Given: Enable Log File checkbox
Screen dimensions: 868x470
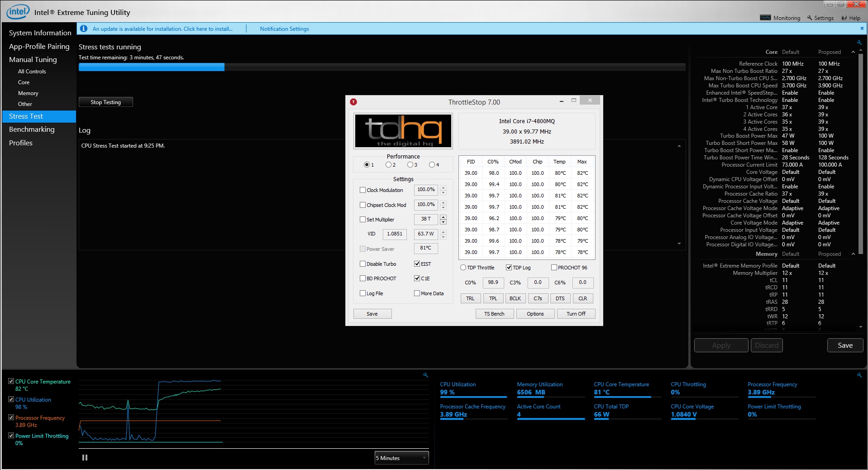Looking at the screenshot, I should (362, 293).
